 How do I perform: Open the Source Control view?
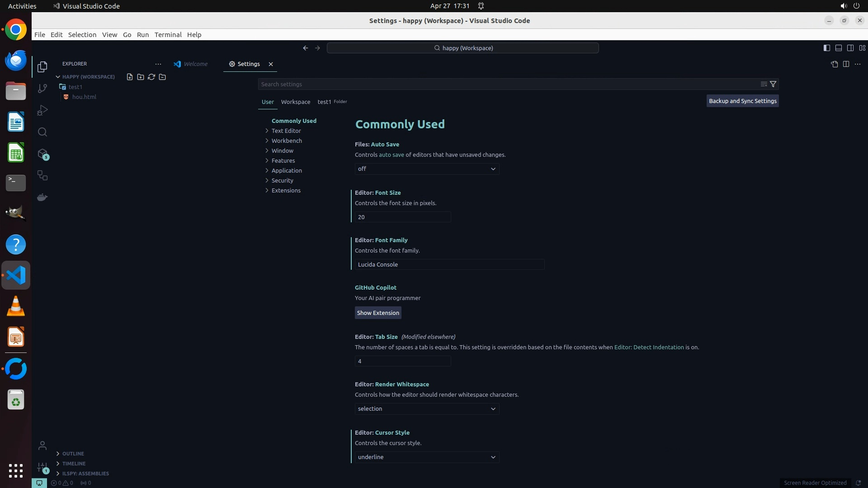(x=42, y=89)
